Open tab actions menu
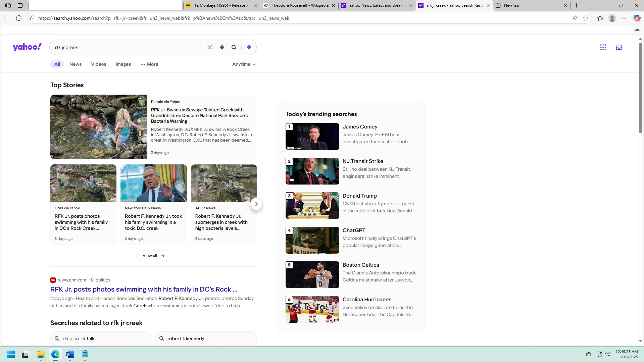 coord(20,5)
